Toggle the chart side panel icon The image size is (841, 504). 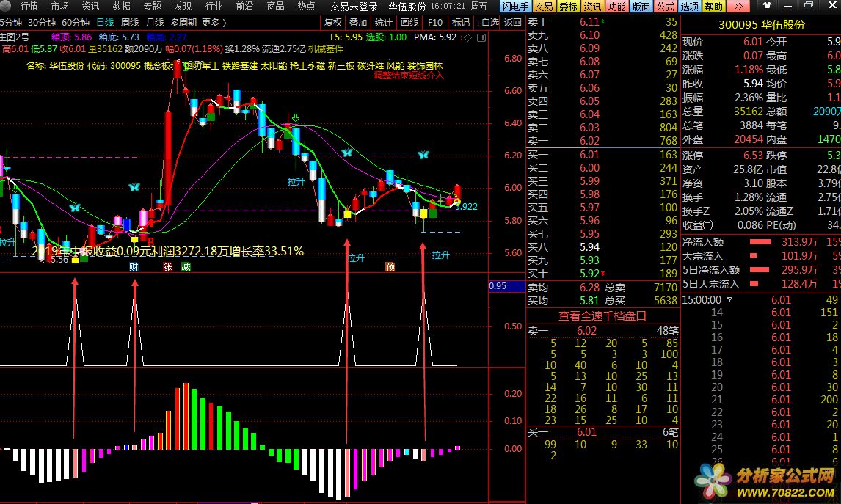(x=481, y=37)
